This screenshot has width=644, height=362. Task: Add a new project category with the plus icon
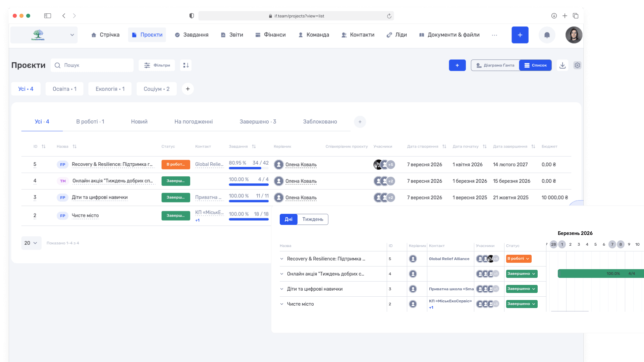pos(188,89)
